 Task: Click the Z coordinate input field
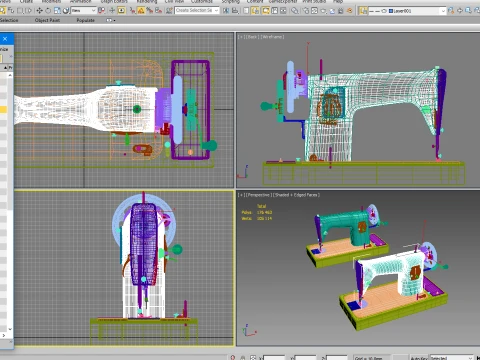(x=337, y=357)
